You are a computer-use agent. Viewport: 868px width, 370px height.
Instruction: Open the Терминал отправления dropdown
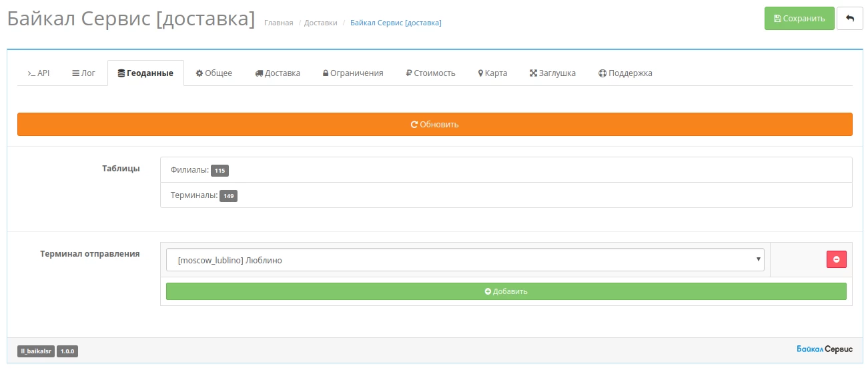point(465,260)
